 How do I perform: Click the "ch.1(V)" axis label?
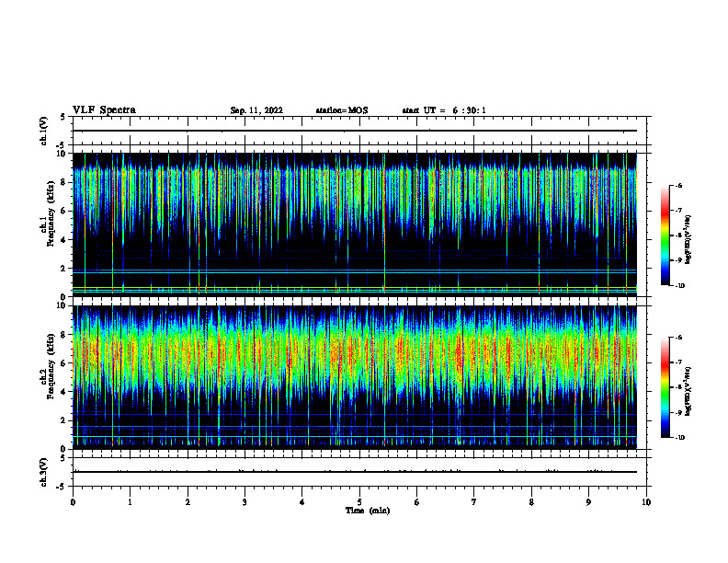click(x=43, y=131)
